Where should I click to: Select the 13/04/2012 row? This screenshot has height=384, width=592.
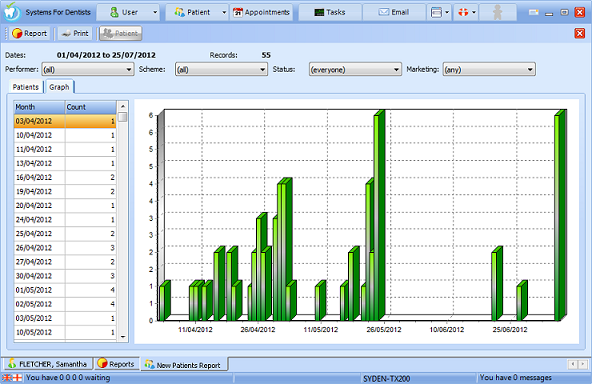pos(65,163)
